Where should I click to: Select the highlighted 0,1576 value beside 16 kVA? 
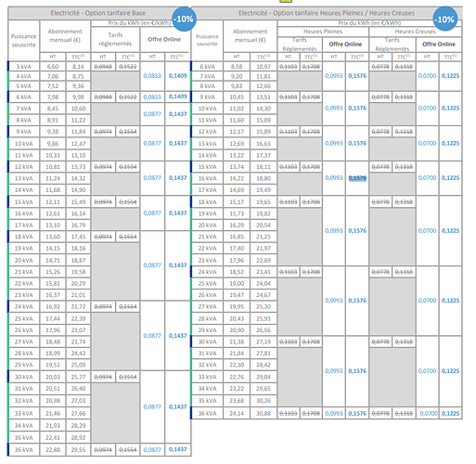pos(357,178)
